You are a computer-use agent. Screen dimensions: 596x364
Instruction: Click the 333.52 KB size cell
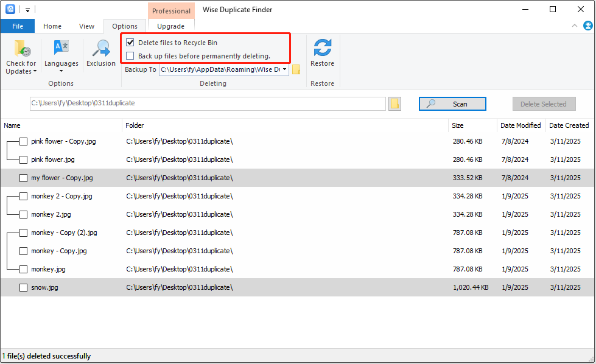click(468, 178)
